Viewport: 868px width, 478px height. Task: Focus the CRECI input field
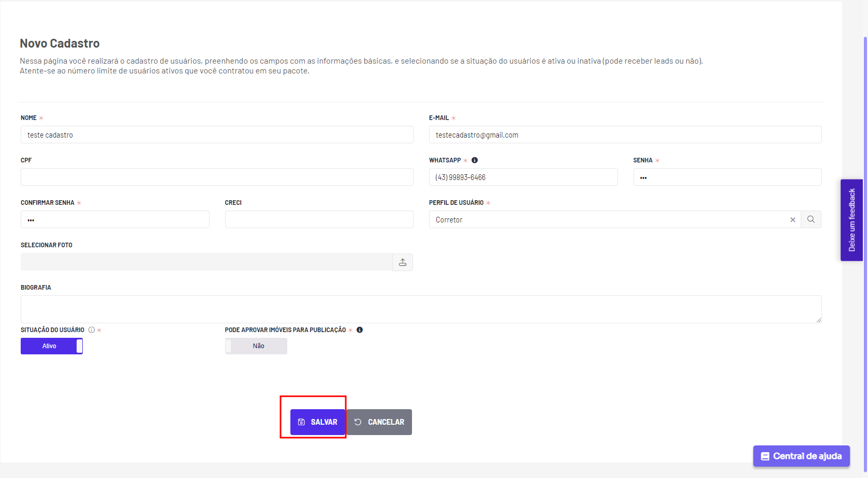point(319,219)
